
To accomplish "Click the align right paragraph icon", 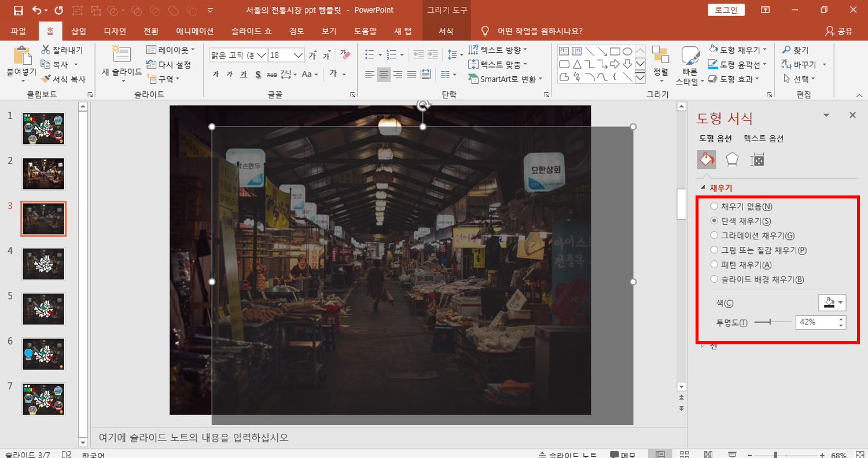I will 398,74.
